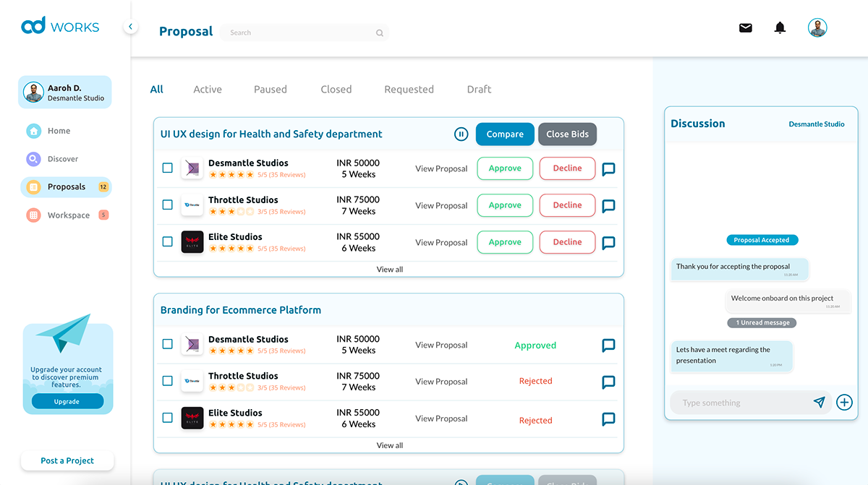
Task: Switch to the All tab
Action: click(157, 90)
